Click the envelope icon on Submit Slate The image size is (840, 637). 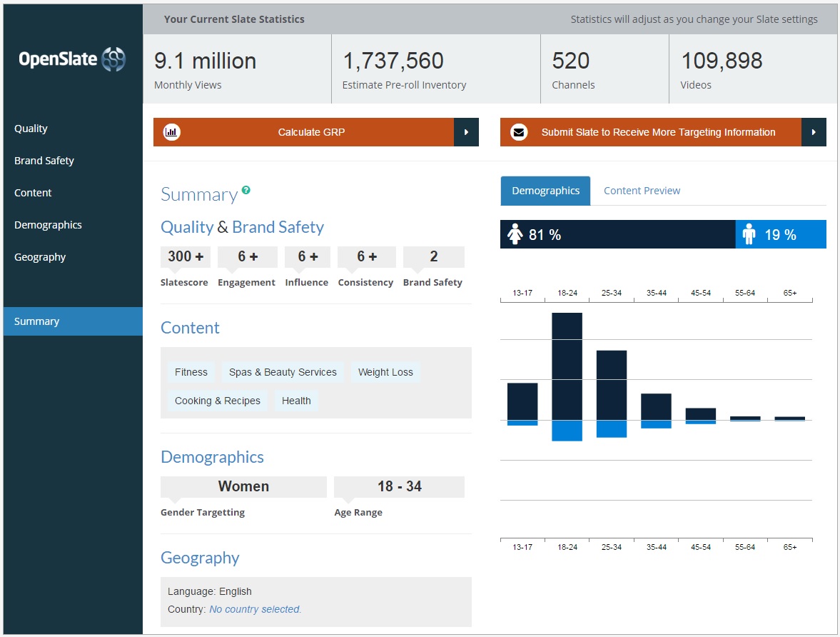pos(519,132)
